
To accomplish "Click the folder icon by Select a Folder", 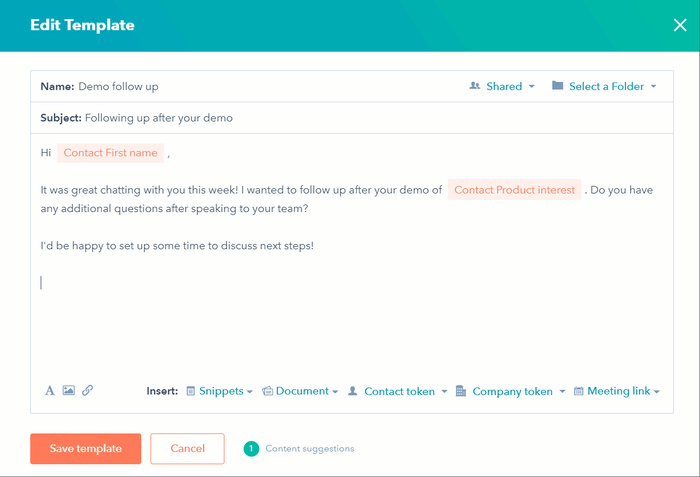I will [x=557, y=87].
